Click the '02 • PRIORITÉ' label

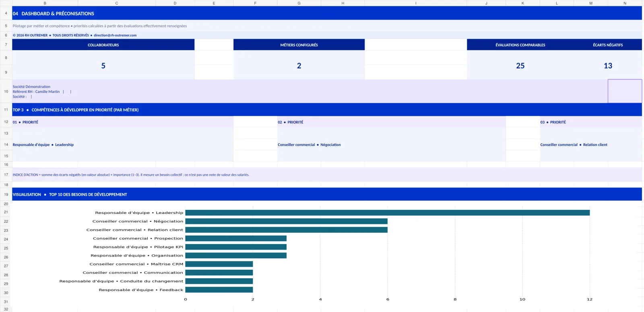[291, 122]
